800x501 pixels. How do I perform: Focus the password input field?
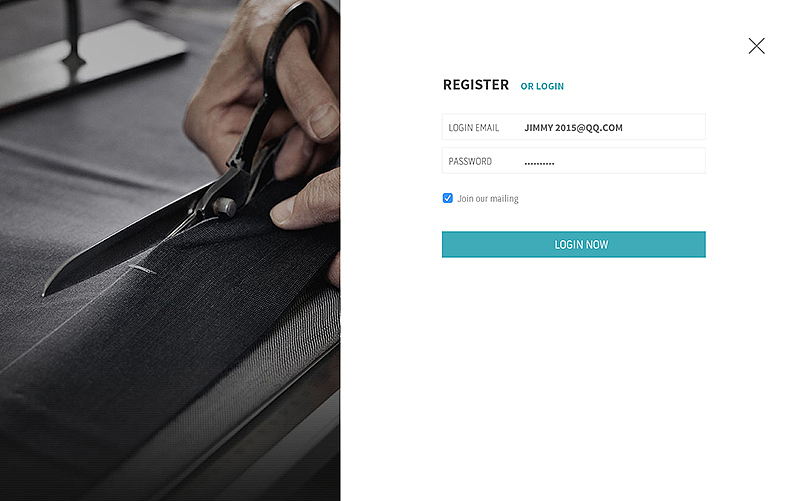pos(573,161)
